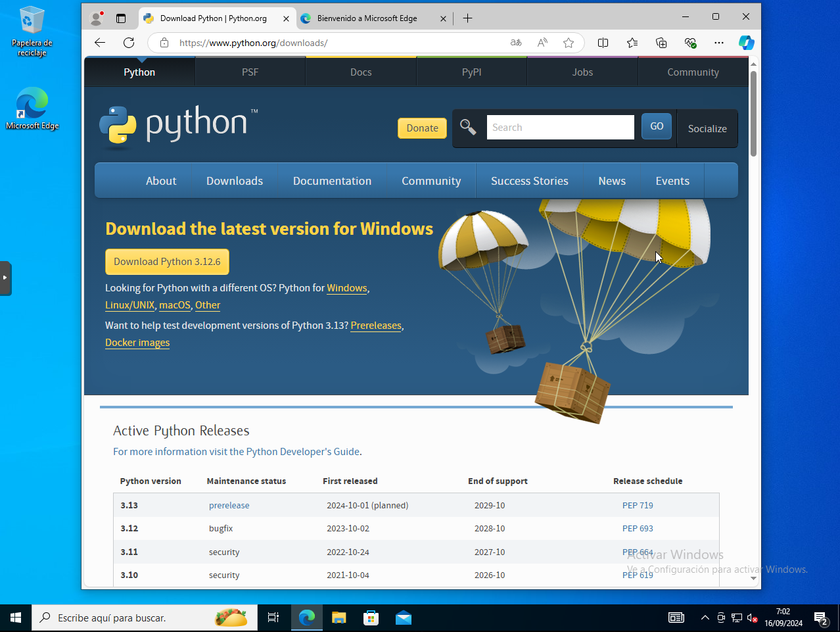Open Microsoft Store from the taskbar
Screen dimensions: 840x632
coord(371,618)
